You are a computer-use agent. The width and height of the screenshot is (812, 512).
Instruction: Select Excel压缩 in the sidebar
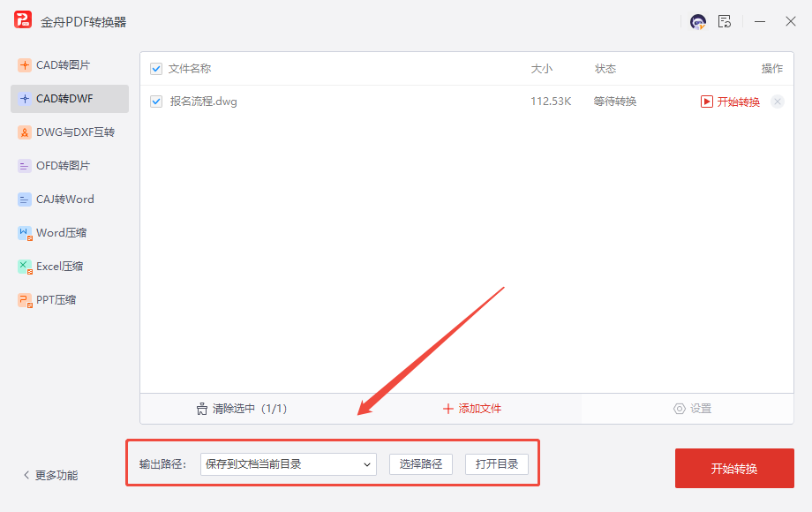click(x=70, y=267)
